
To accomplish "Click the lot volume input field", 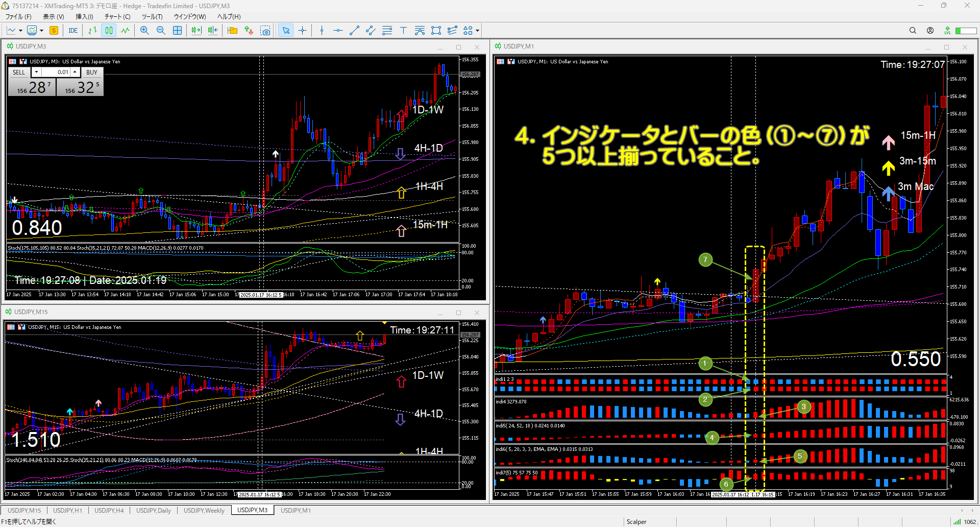I will 56,72.
